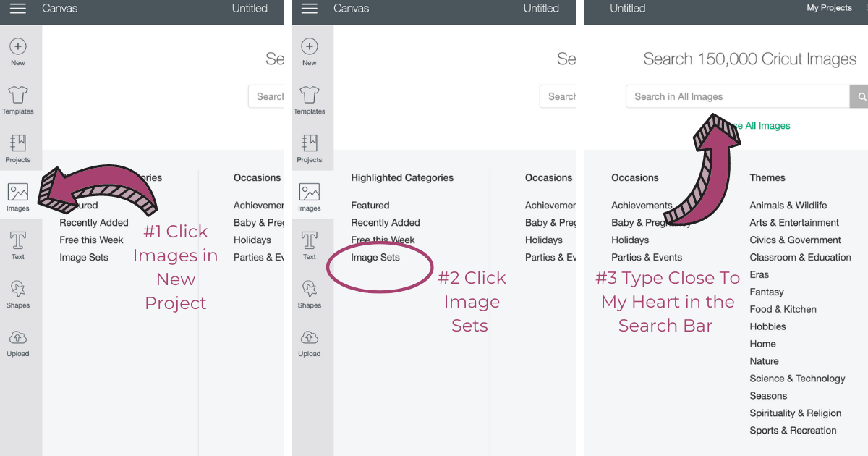
Task: Select the Images tool in step 2 screenshot
Action: pyautogui.click(x=310, y=198)
